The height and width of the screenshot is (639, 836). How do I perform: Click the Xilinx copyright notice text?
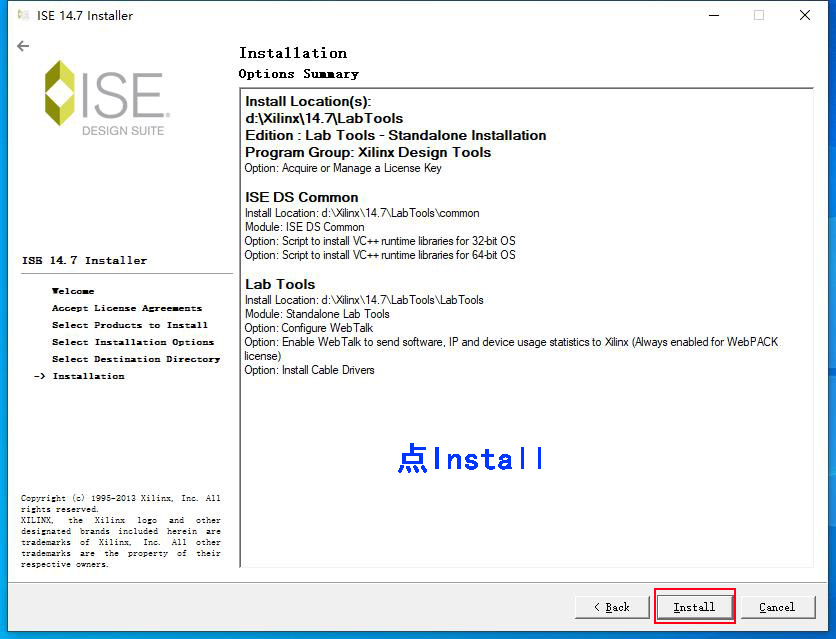121,531
